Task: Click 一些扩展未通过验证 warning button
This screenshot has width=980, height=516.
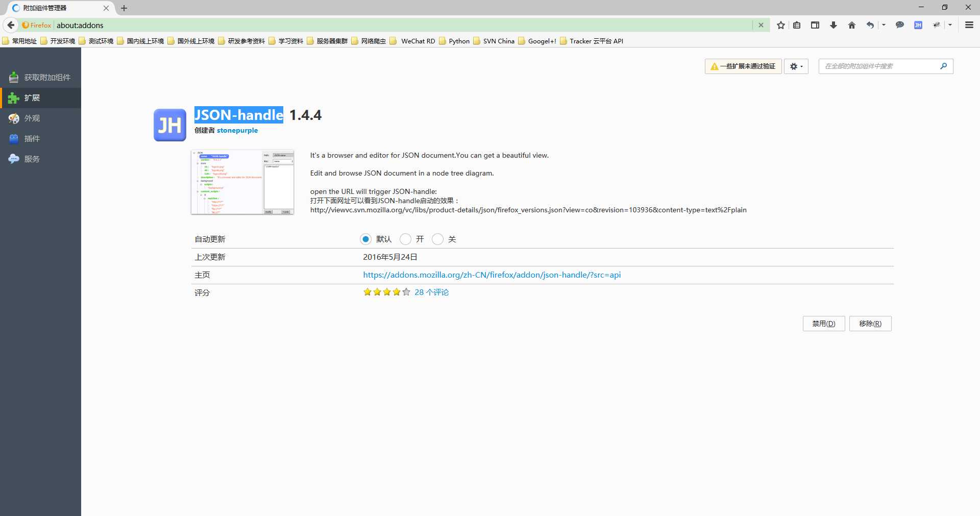Action: 743,66
